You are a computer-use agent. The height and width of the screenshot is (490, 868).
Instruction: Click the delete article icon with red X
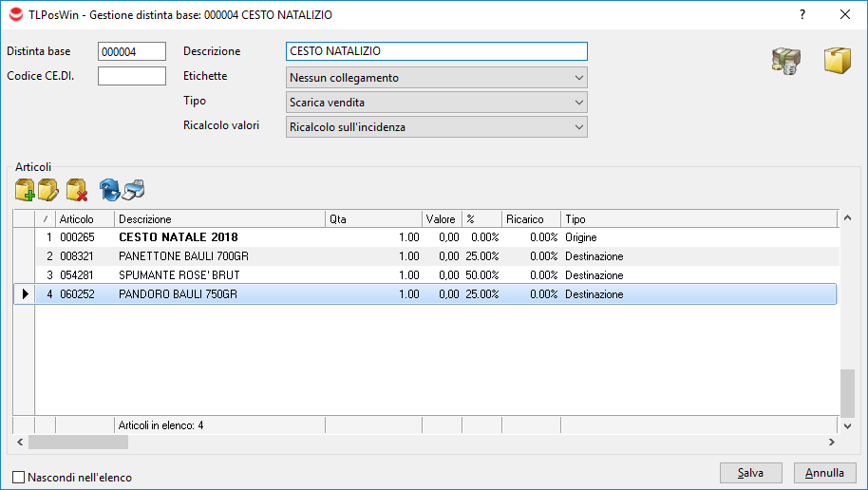[x=77, y=190]
